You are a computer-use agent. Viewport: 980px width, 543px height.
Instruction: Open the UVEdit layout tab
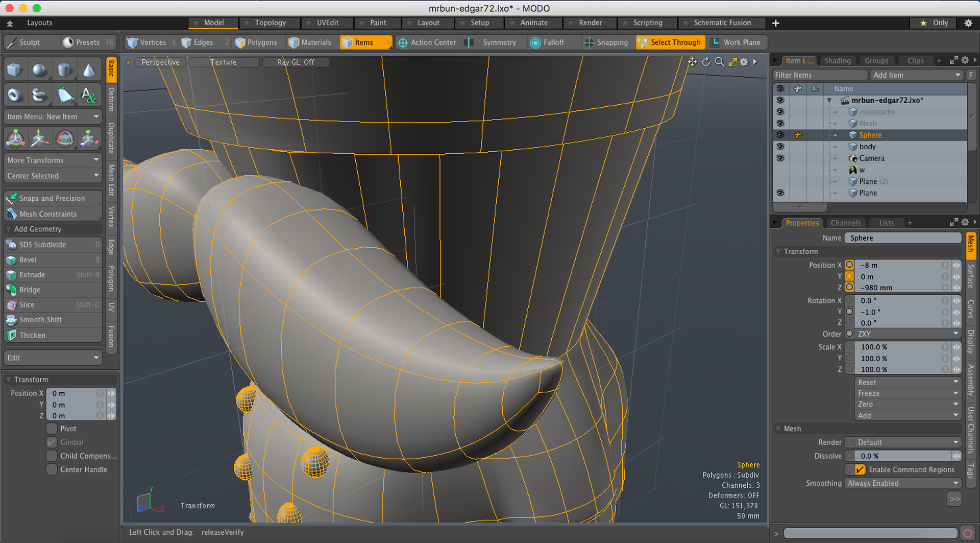point(327,23)
